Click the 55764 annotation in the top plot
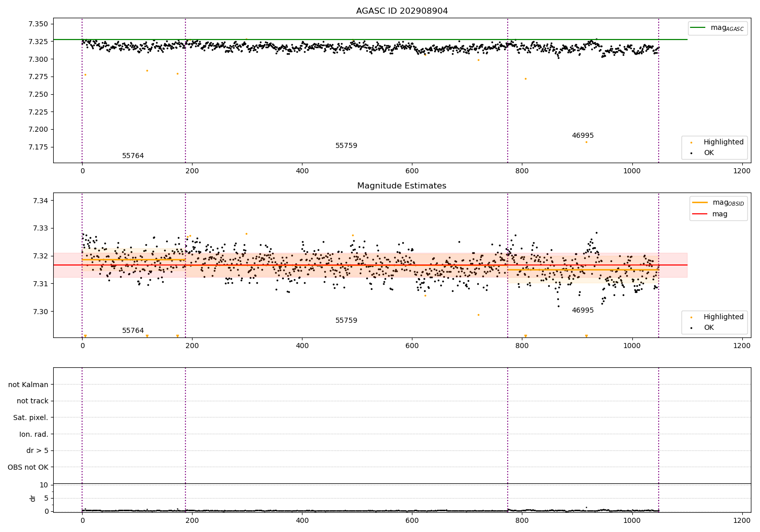The image size is (760, 532). [x=133, y=156]
